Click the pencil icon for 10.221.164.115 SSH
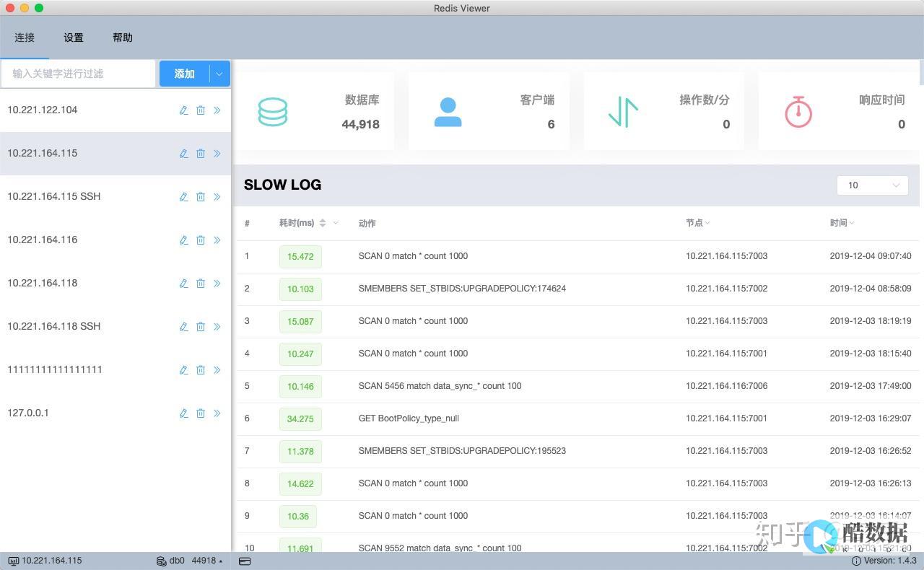The height and width of the screenshot is (570, 924). [183, 197]
